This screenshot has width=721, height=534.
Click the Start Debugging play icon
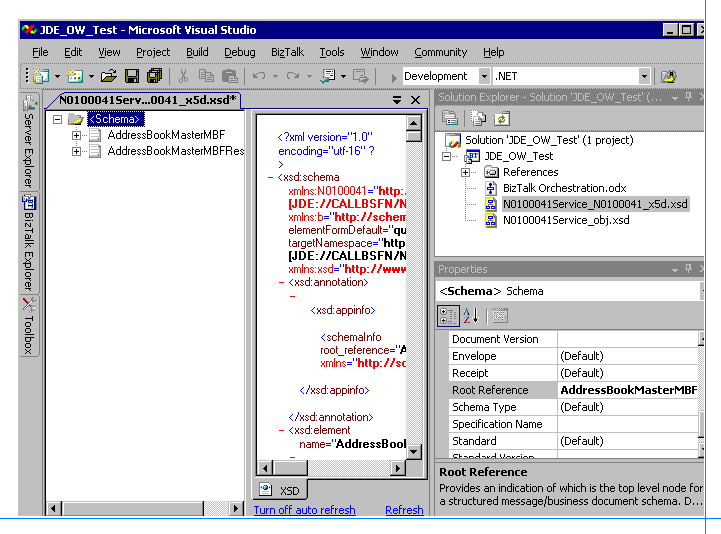click(394, 77)
